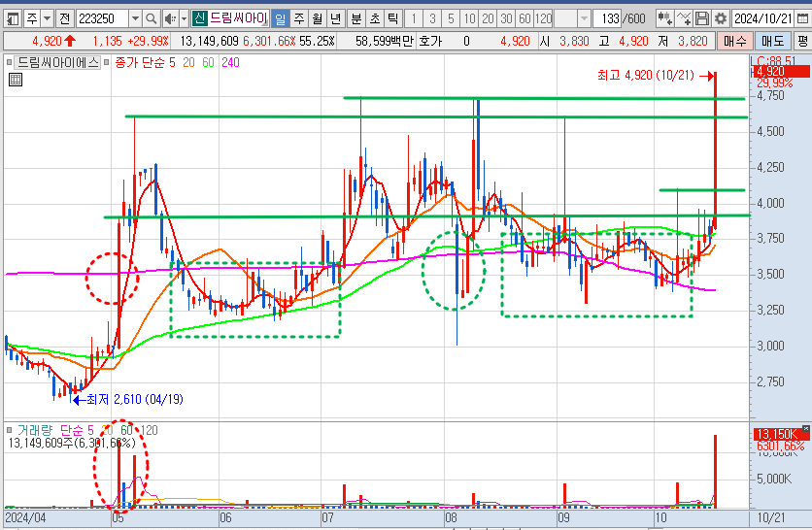Click the green 60 moving average legend
Screen dimensions: 812x530
208,63
